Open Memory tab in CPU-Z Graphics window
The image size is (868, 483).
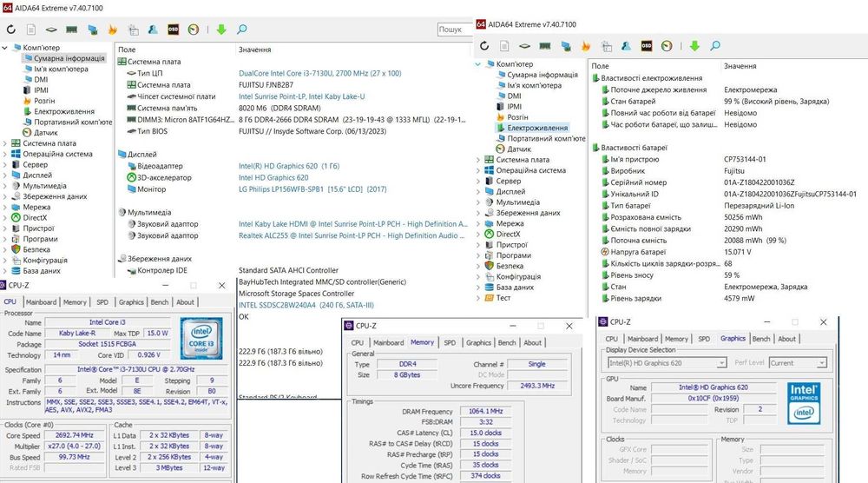[x=676, y=339]
